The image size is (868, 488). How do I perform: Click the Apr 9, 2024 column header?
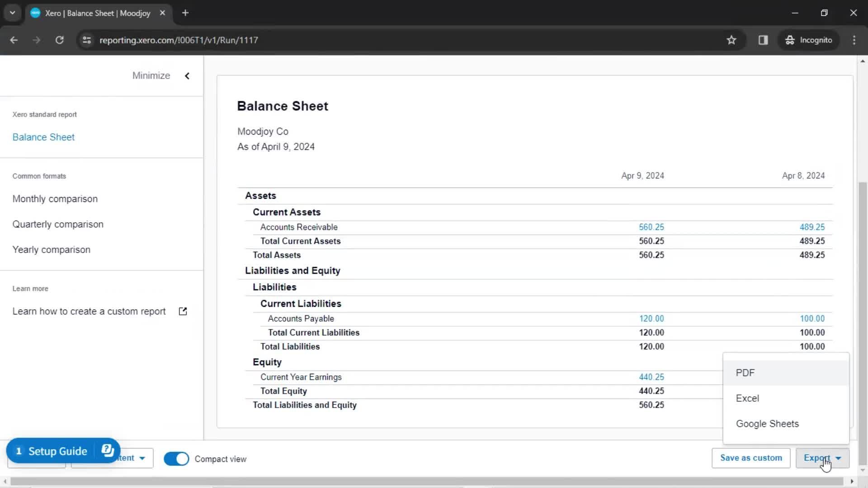point(642,175)
